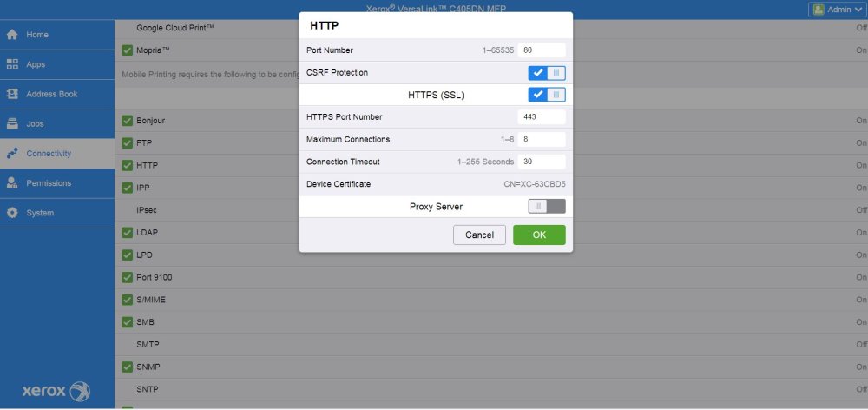Enable the Proxy Server switch
Viewport: 868px width, 410px height.
coord(546,207)
